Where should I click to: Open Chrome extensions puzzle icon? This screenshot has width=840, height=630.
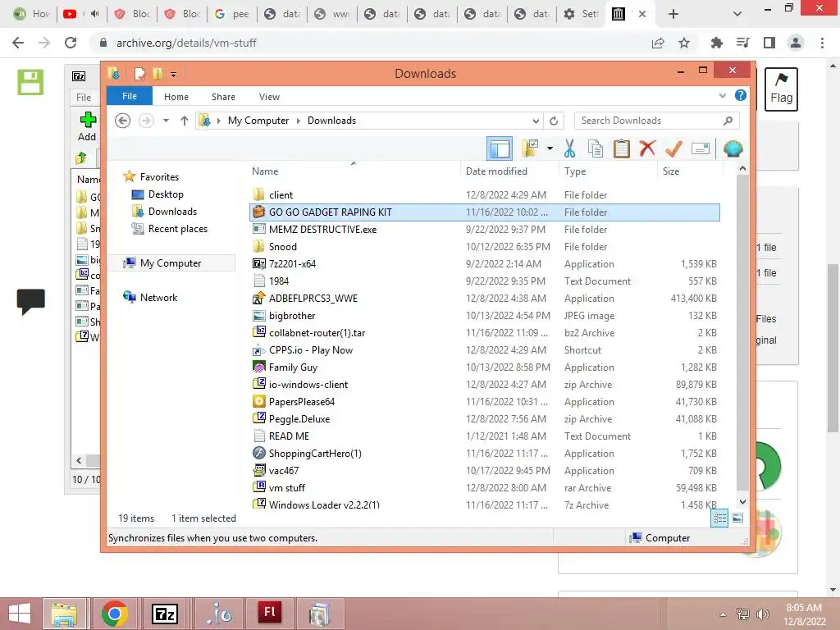(x=717, y=43)
